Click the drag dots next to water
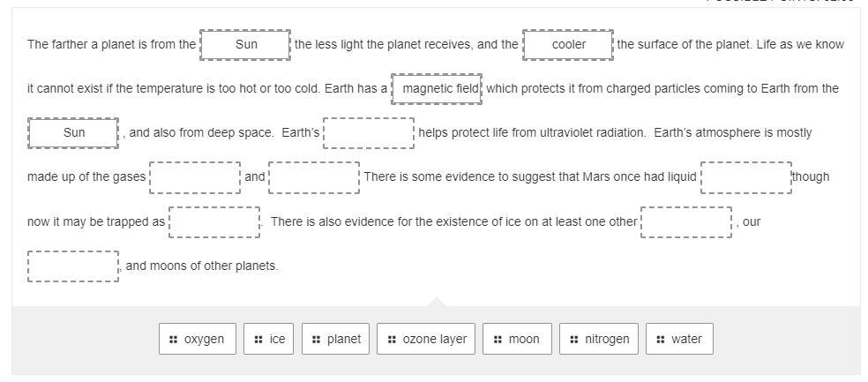Screen dimensions: 868x382 coord(661,340)
